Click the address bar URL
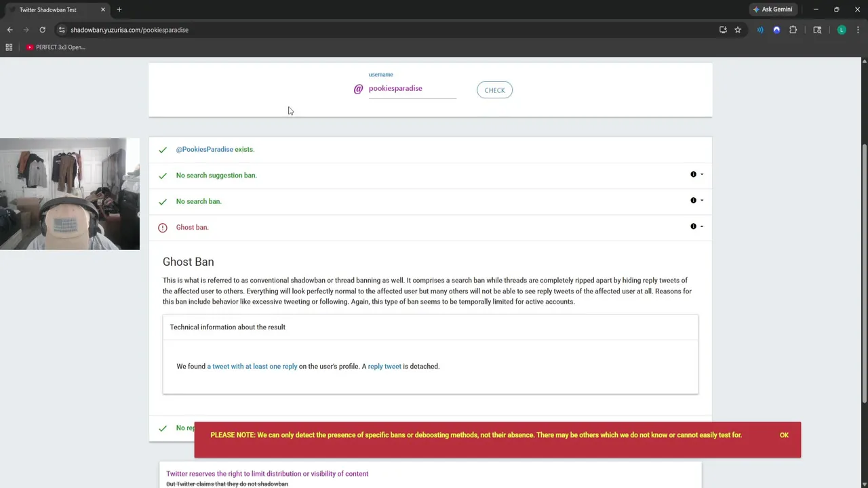 coord(130,30)
